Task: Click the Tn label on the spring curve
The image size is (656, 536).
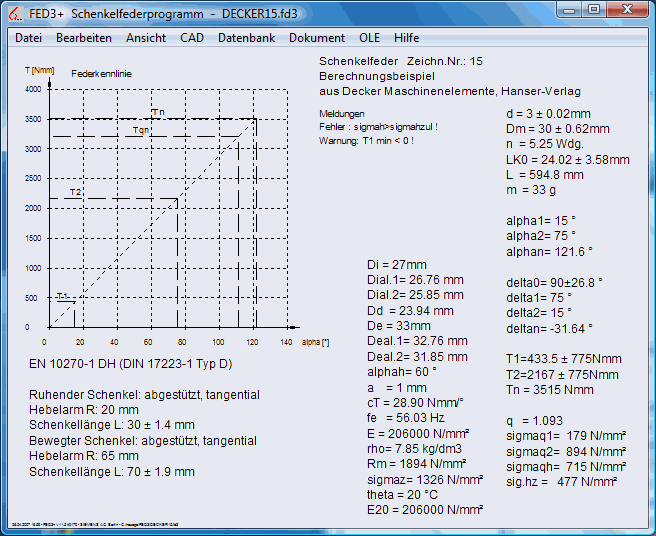Action: [157, 111]
